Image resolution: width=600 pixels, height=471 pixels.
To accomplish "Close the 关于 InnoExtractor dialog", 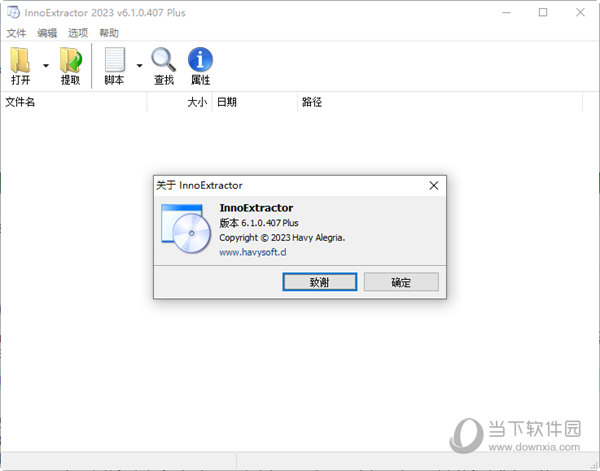I will (x=434, y=186).
